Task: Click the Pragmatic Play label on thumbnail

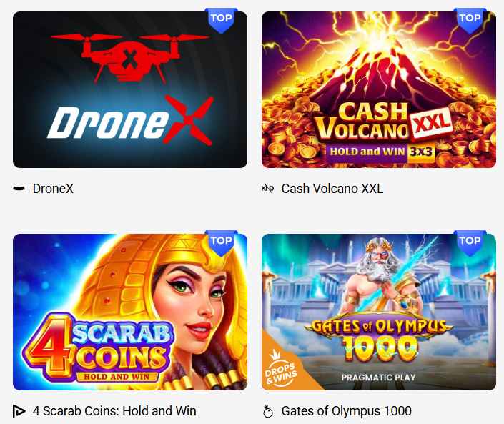Action: coord(379,378)
